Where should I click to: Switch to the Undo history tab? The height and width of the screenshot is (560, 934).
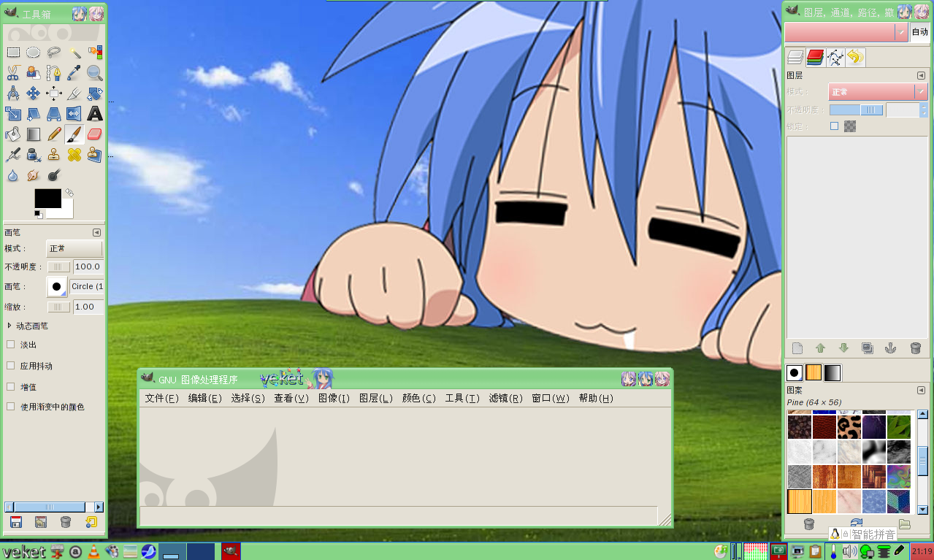pyautogui.click(x=855, y=58)
